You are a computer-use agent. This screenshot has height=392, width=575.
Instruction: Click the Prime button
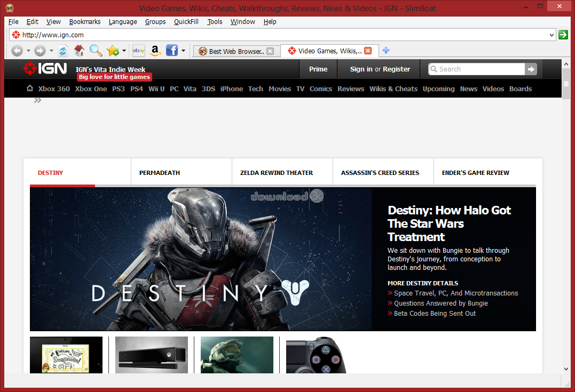[318, 69]
